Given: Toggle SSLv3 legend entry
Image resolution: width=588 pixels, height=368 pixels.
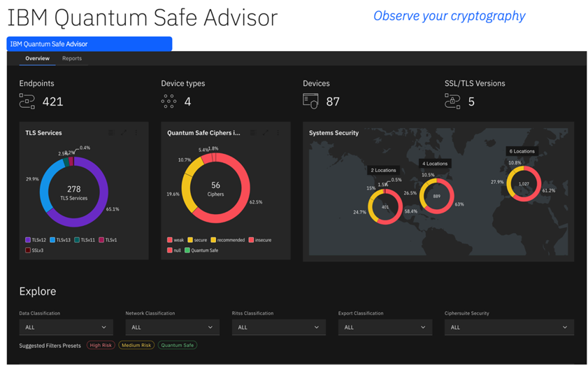Looking at the screenshot, I should (x=34, y=250).
